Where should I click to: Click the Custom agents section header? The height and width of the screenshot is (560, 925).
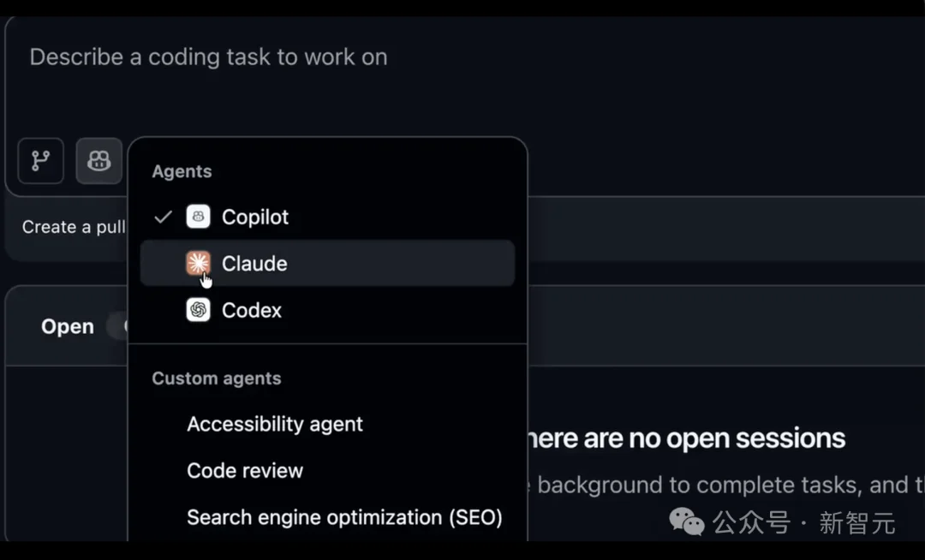217,378
